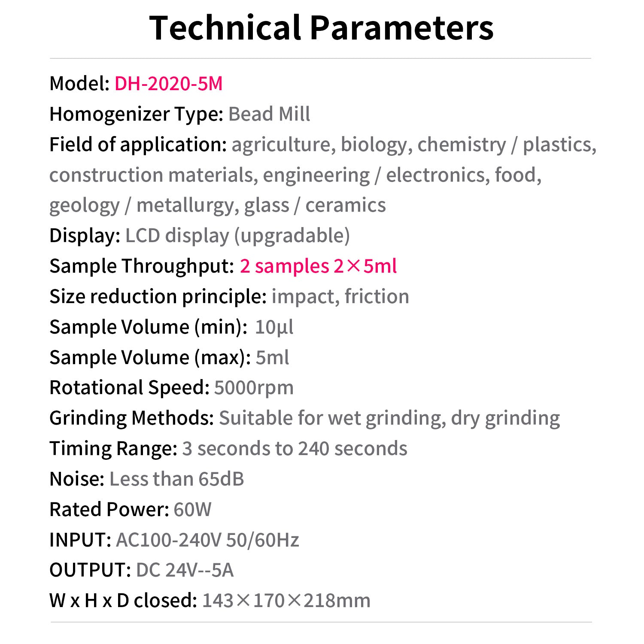The width and height of the screenshot is (644, 644).
Task: Click the Less than 65dB noise value
Action: click(x=176, y=479)
